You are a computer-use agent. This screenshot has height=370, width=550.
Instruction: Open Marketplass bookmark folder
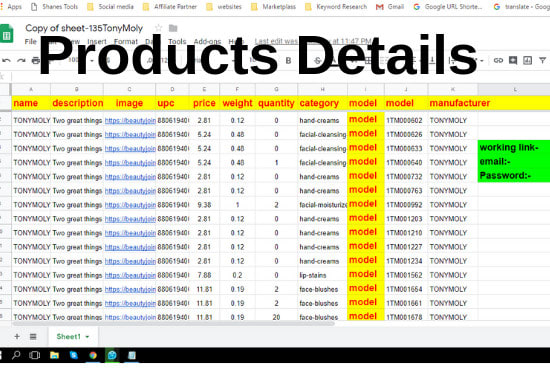(x=274, y=7)
